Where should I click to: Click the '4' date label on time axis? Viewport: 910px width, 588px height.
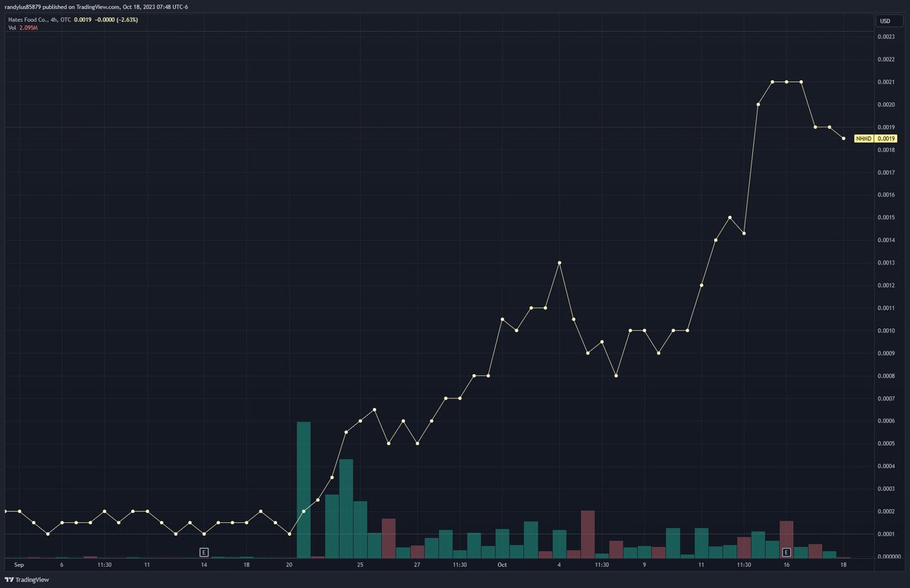point(559,565)
